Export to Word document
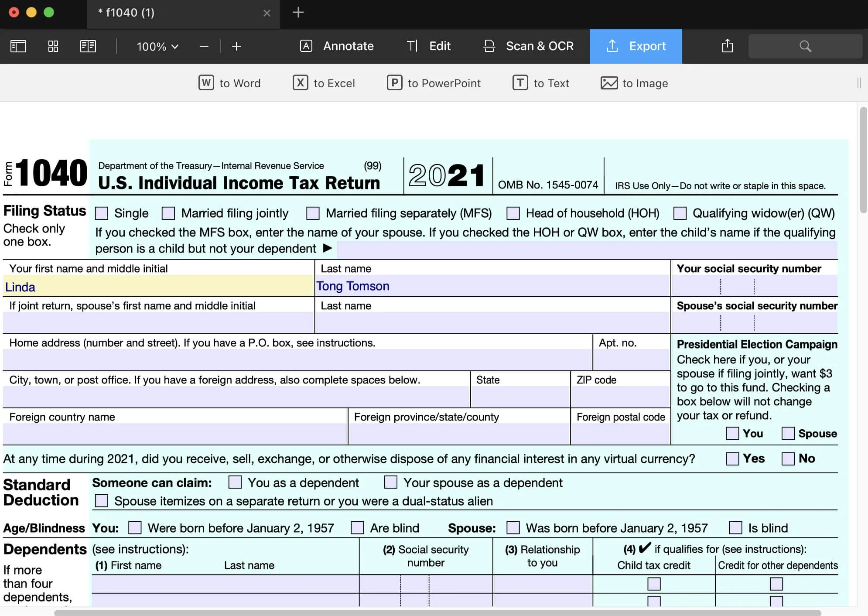This screenshot has width=868, height=616. tap(229, 82)
